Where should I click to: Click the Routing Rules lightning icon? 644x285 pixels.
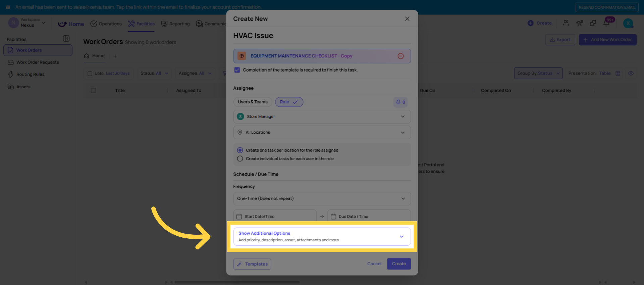pyautogui.click(x=11, y=74)
